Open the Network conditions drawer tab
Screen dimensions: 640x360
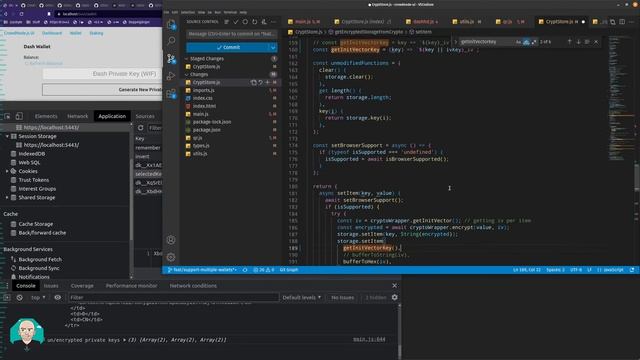[193, 286]
